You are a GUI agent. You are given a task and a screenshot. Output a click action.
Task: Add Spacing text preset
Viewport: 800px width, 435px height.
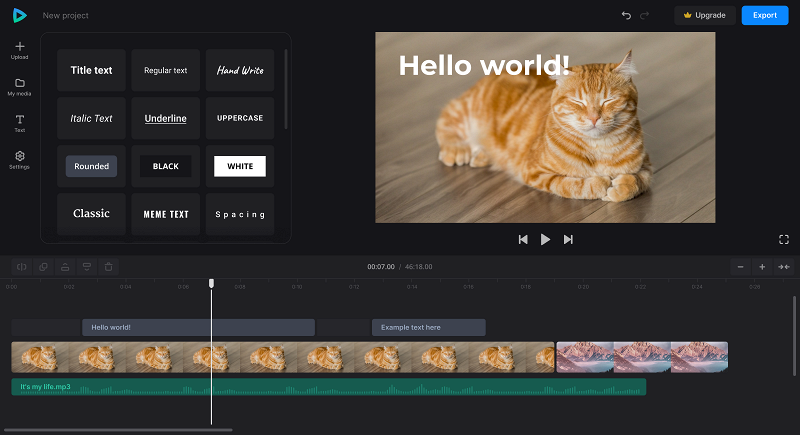pyautogui.click(x=240, y=214)
